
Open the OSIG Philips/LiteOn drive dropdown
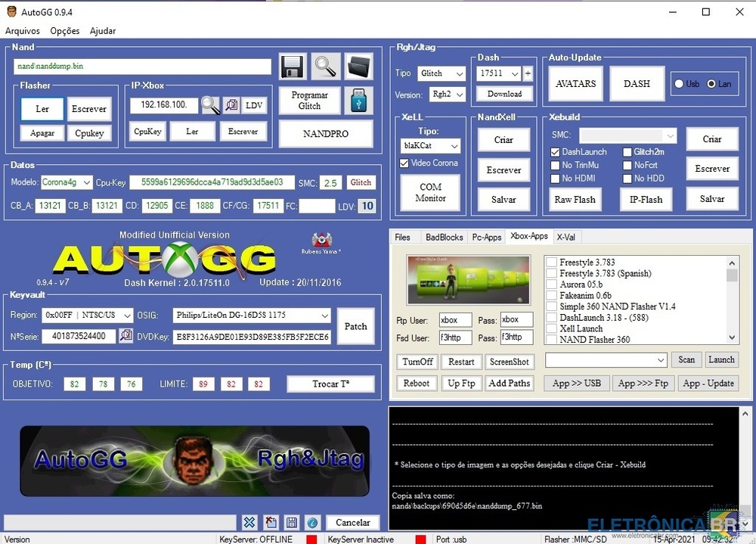tap(325, 316)
